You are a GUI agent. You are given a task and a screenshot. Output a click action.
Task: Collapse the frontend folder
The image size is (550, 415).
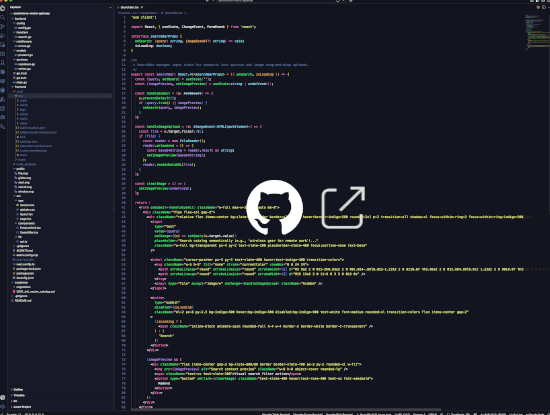tap(19, 87)
